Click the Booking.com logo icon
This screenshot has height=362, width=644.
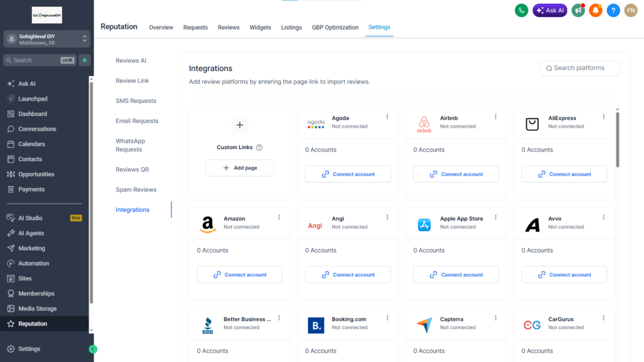(316, 326)
